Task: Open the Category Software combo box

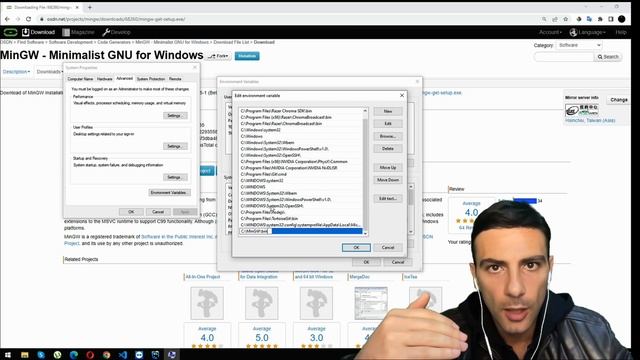Action: pyautogui.click(x=579, y=45)
